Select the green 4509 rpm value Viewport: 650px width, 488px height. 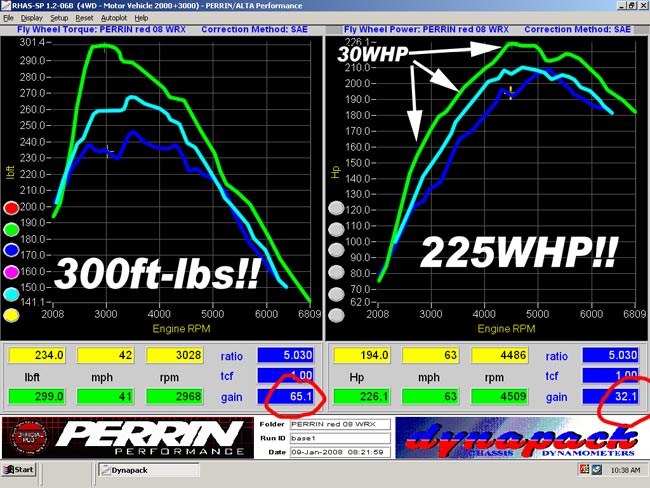click(x=500, y=396)
